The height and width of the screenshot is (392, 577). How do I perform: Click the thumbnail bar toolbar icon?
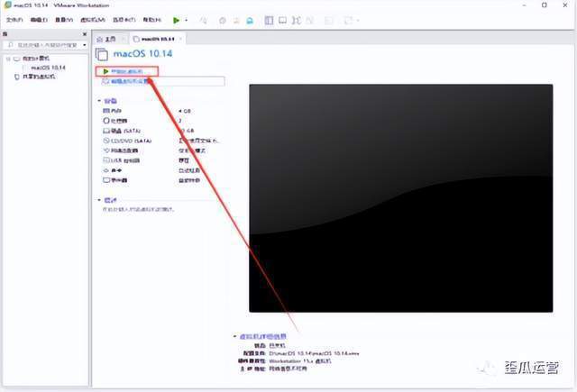point(282,20)
